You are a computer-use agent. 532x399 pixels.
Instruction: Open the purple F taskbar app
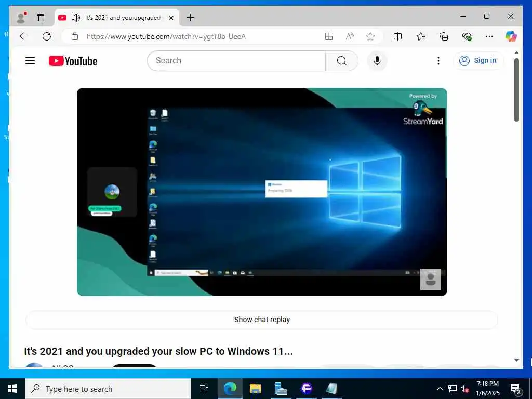click(x=307, y=389)
